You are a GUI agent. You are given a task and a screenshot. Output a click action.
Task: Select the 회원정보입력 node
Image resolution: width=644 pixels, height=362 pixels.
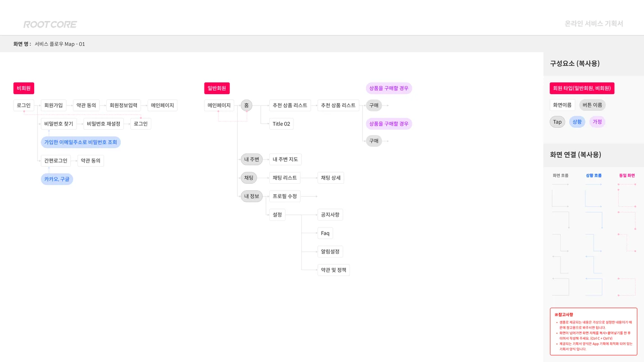coord(123,105)
